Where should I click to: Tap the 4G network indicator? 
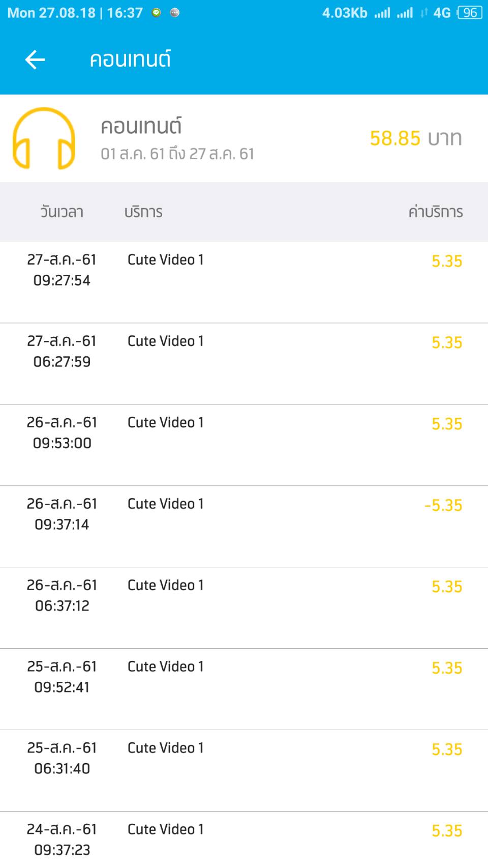click(x=441, y=13)
